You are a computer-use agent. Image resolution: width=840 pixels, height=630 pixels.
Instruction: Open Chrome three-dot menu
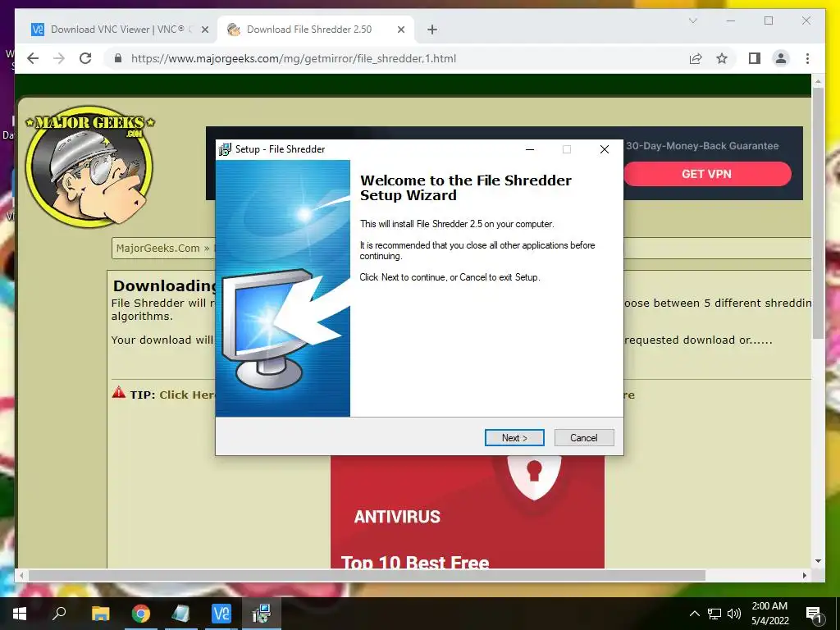pos(807,58)
